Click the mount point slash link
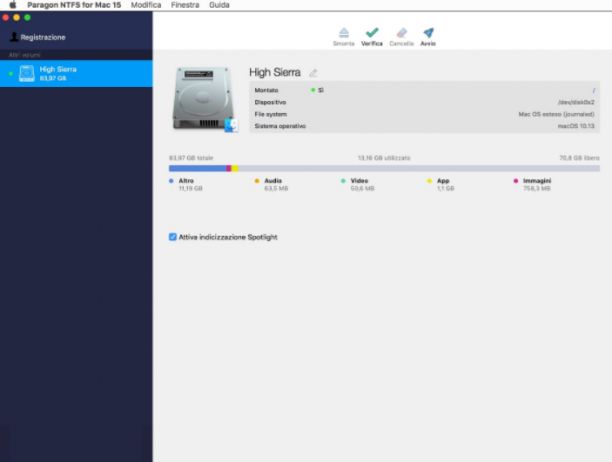 [593, 90]
